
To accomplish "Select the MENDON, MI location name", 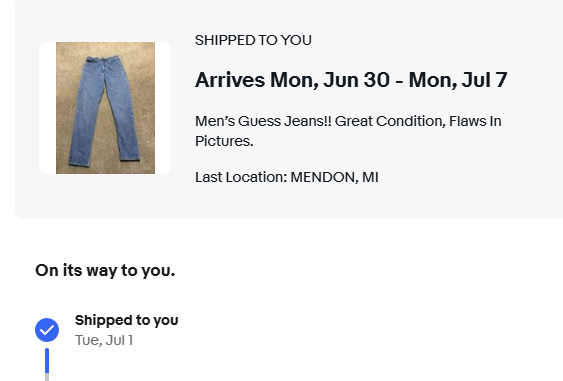I will [334, 177].
